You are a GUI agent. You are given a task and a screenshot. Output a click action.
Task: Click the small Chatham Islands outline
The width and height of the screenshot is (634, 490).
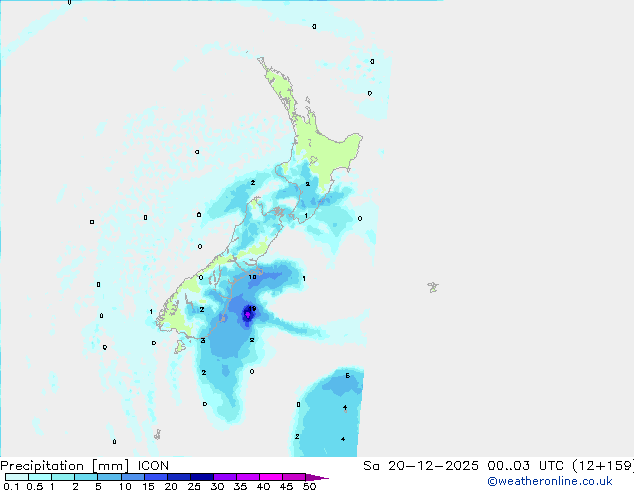click(x=433, y=287)
